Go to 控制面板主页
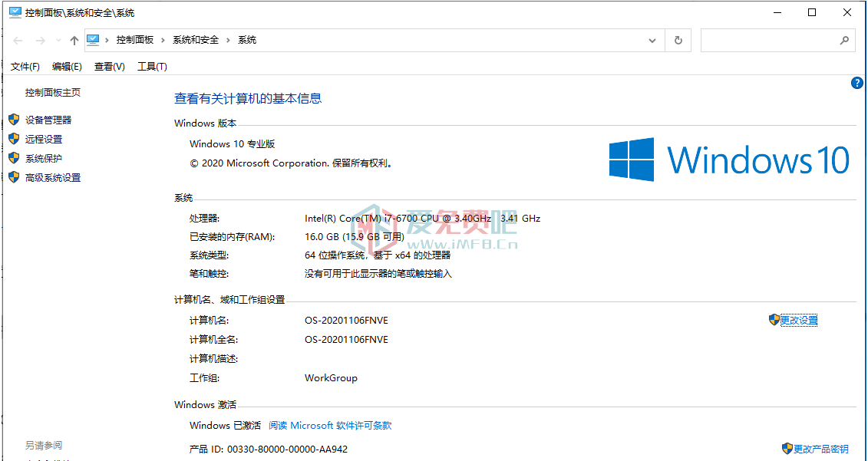Viewport: 868px width, 461px height. click(x=53, y=92)
